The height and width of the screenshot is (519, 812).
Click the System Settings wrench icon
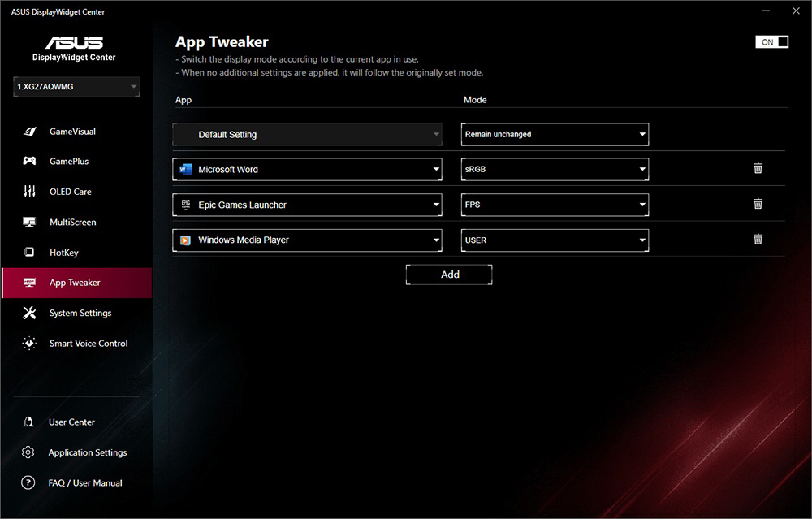click(x=29, y=313)
